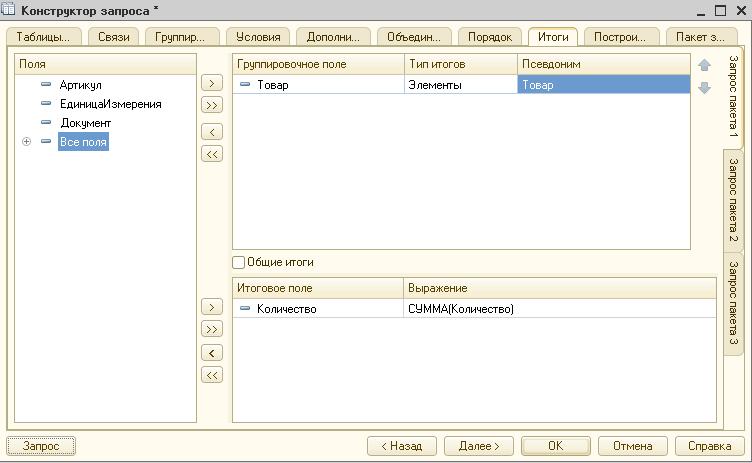Select the Запрос пакета 2 side tab

point(733,200)
